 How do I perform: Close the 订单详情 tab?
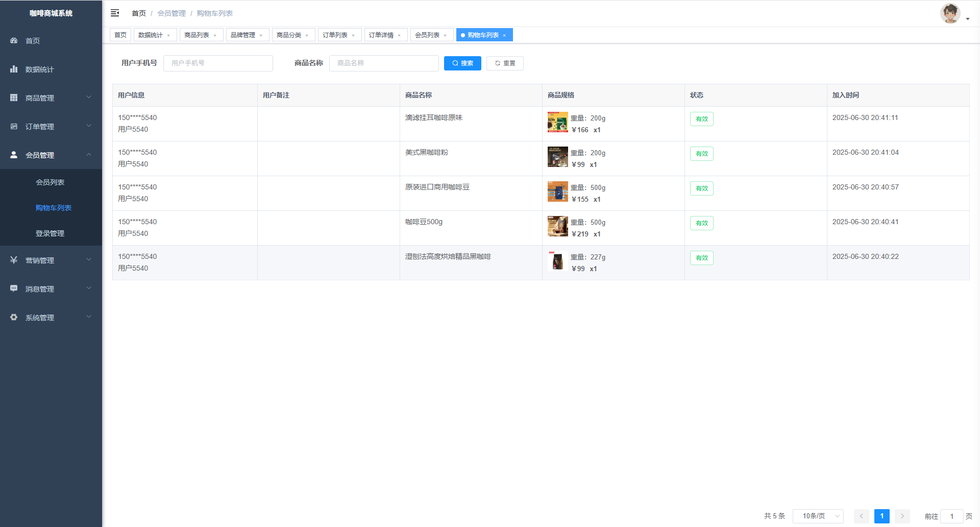[x=399, y=35]
